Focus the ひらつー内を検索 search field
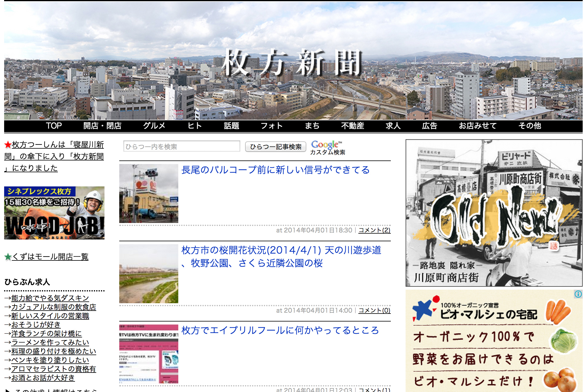Viewport: 588px width, 392px height. tap(182, 146)
